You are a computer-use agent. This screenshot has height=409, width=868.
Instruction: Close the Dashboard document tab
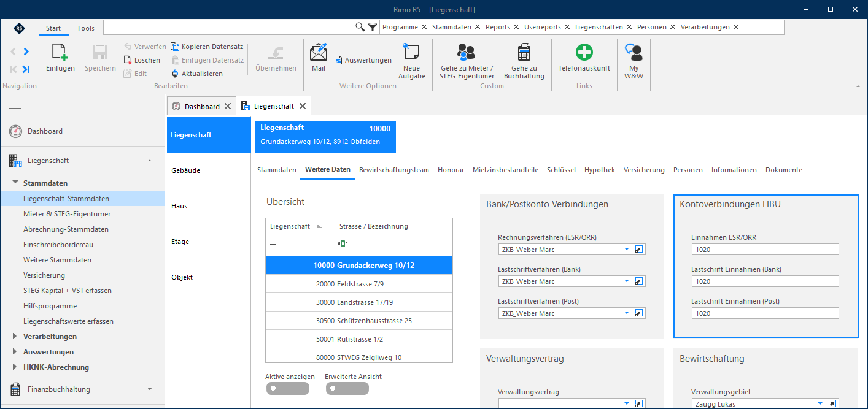[228, 106]
